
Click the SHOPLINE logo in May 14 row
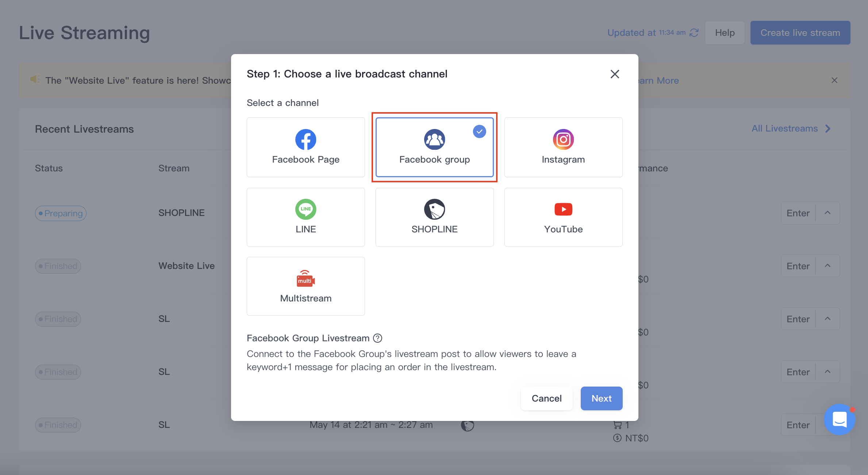pyautogui.click(x=467, y=425)
